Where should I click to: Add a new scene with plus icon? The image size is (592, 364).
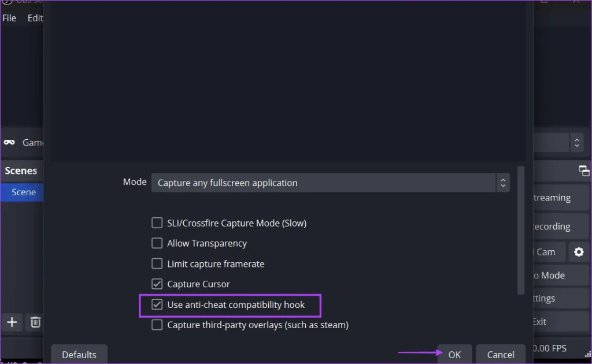click(x=12, y=322)
